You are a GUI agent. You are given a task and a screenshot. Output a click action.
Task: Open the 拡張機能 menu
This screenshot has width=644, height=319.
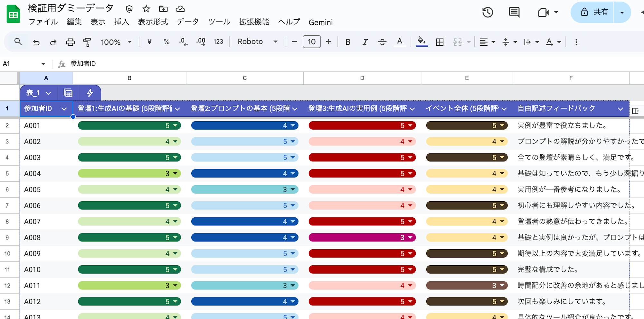[x=254, y=22]
